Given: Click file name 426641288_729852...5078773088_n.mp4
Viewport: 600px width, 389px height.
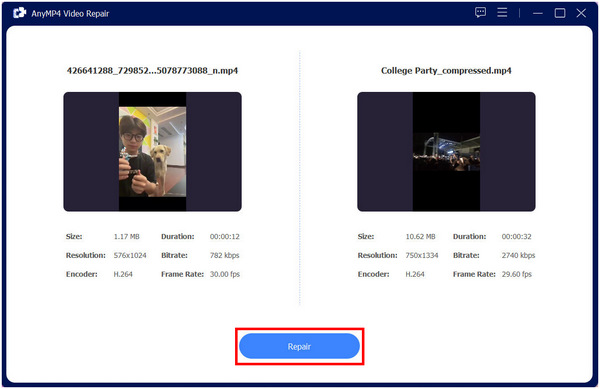Looking at the screenshot, I should (152, 71).
